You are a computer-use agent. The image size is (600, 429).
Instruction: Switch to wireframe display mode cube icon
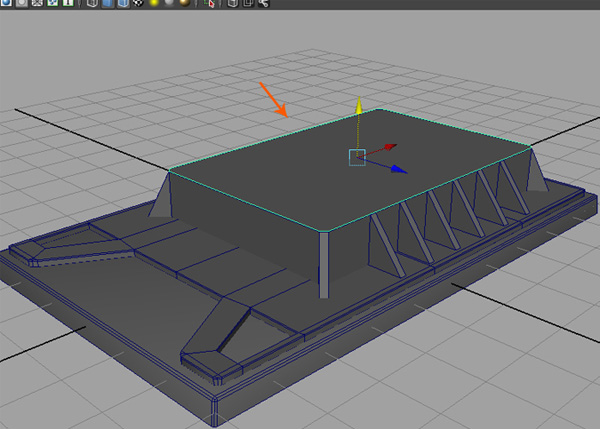(x=93, y=3)
